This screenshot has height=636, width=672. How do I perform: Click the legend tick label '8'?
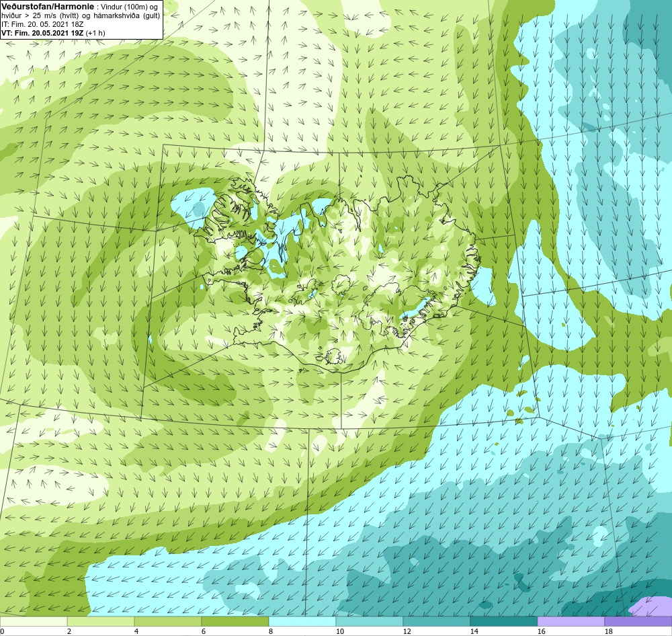(x=270, y=631)
